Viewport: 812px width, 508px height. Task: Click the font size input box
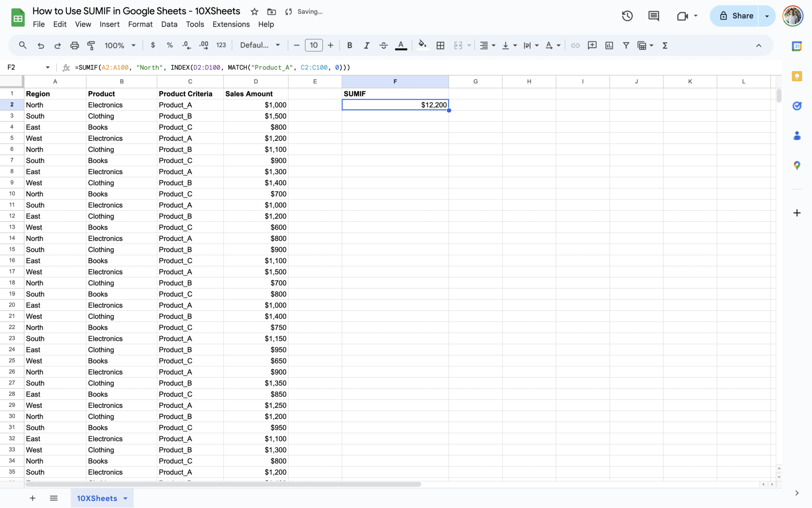pos(314,45)
